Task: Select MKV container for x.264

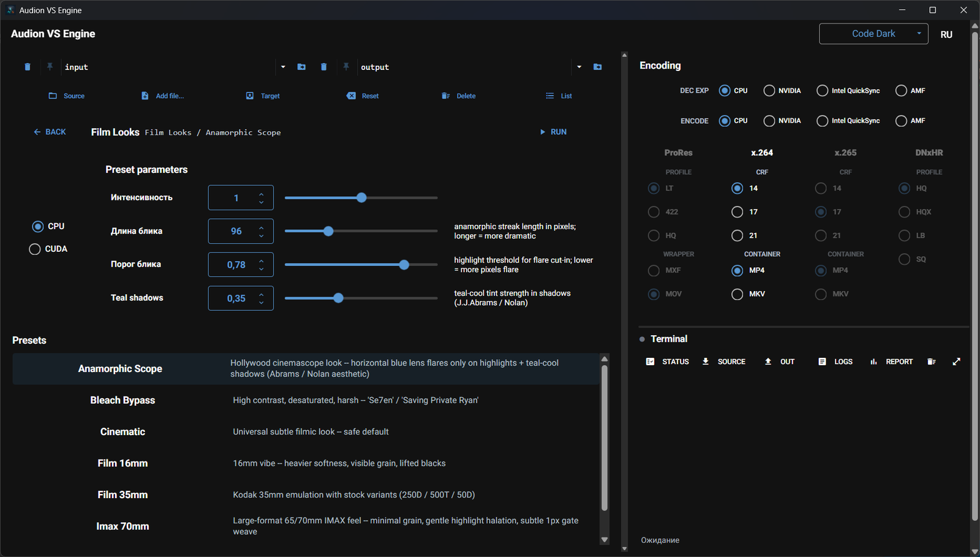Action: pos(737,294)
